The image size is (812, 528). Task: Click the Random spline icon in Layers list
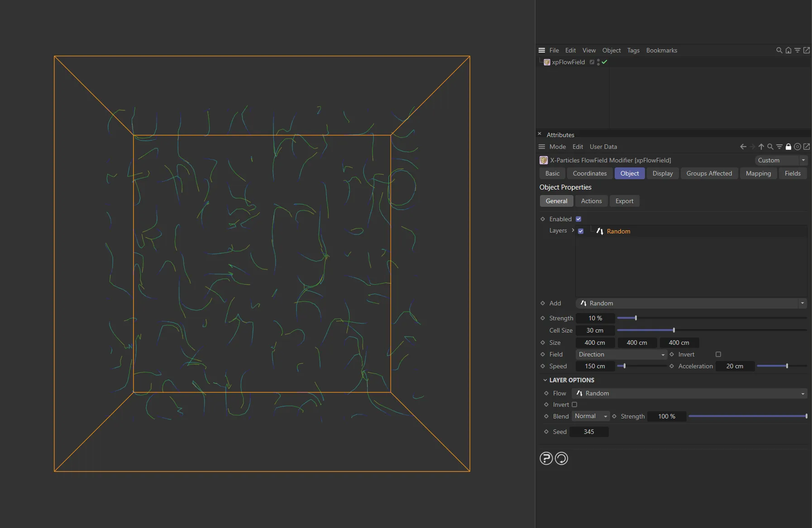(600, 231)
